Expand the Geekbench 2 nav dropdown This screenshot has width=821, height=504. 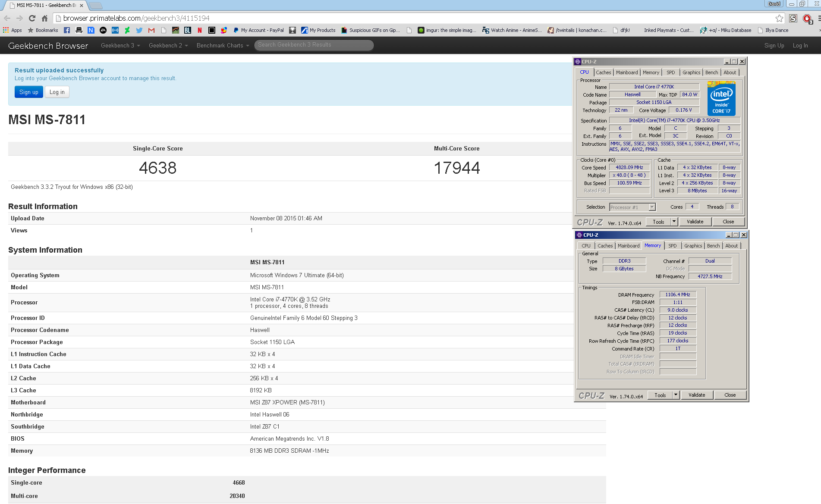(168, 45)
